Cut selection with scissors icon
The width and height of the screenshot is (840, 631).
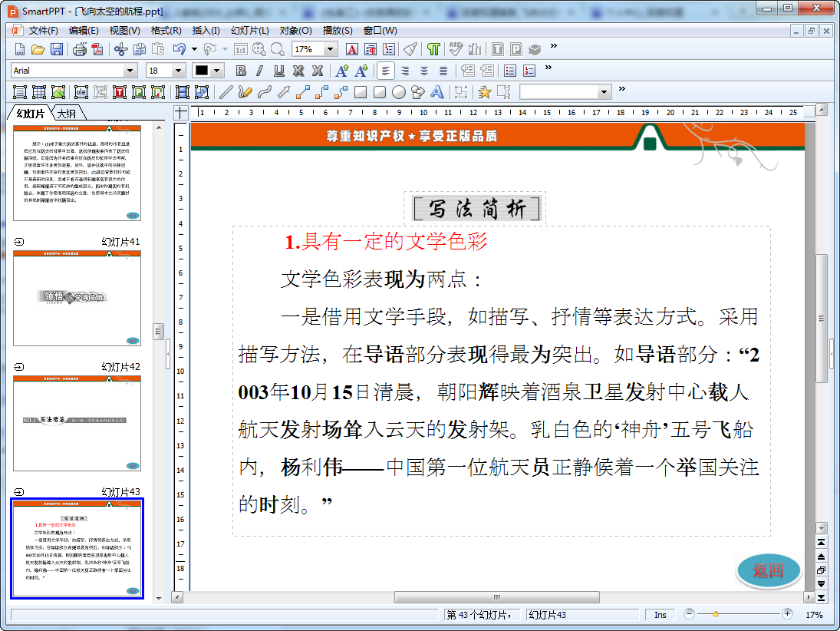(120, 50)
